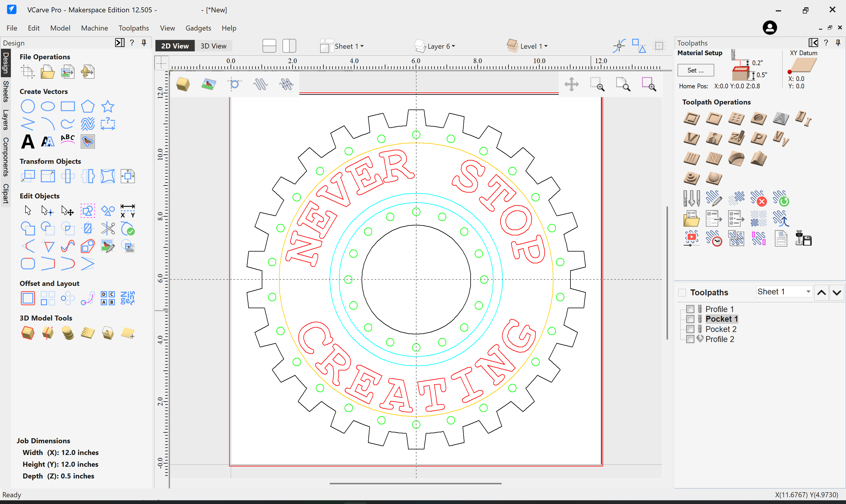
Task: Save toolpaths to file
Action: coord(803,238)
